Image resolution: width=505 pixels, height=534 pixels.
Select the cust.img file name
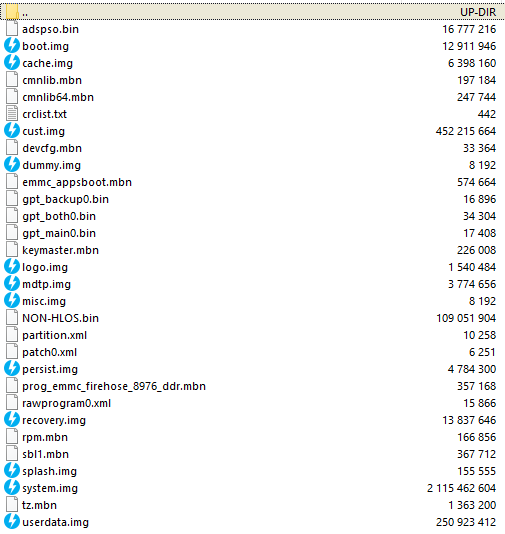43,131
